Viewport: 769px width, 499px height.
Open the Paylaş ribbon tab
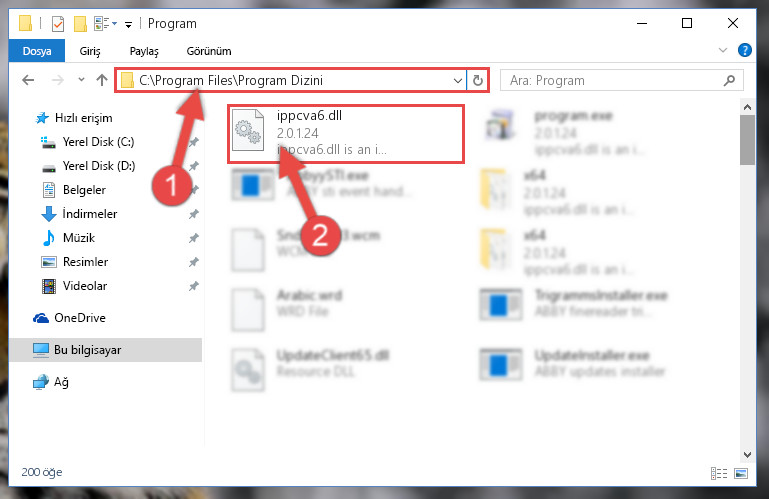click(x=144, y=51)
